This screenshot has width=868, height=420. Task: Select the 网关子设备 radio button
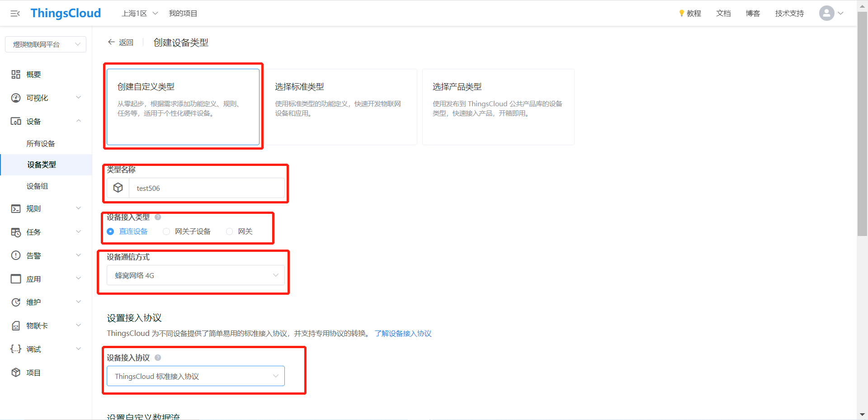point(166,231)
